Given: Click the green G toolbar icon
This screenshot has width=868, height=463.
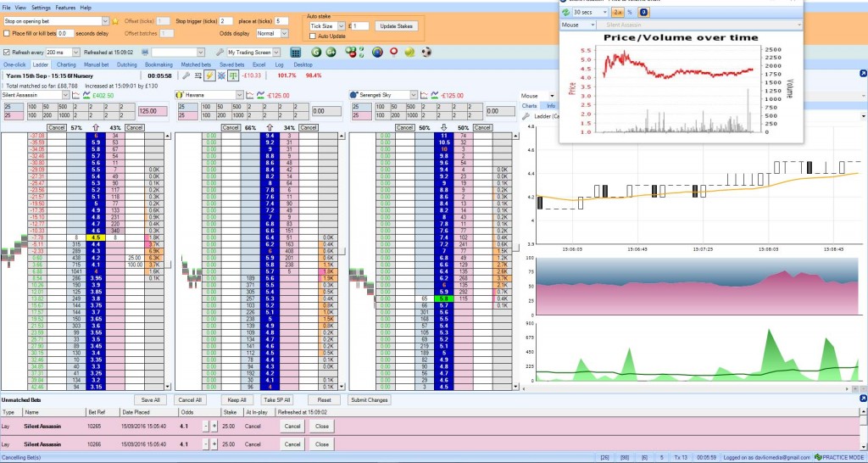Looking at the screenshot, I should (317, 52).
